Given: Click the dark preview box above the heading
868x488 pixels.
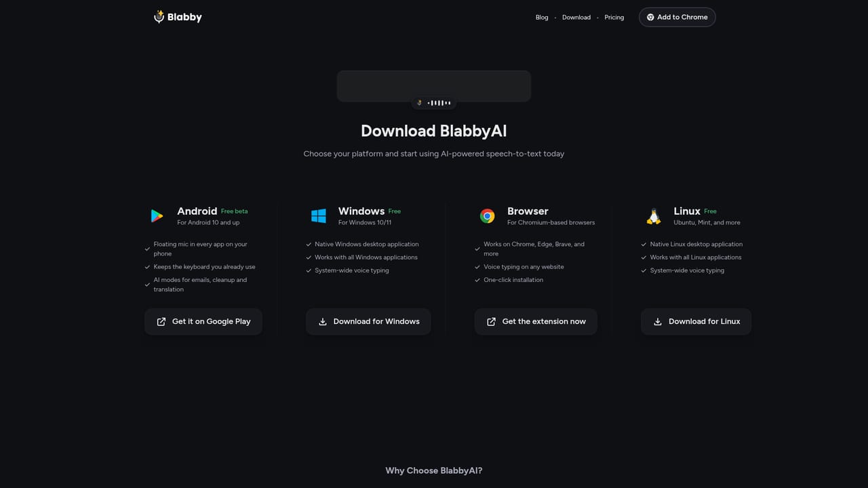Looking at the screenshot, I should click(x=434, y=86).
